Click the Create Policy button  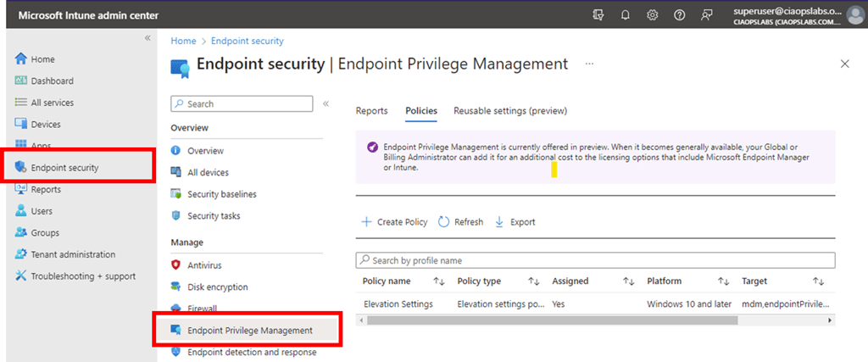point(394,222)
